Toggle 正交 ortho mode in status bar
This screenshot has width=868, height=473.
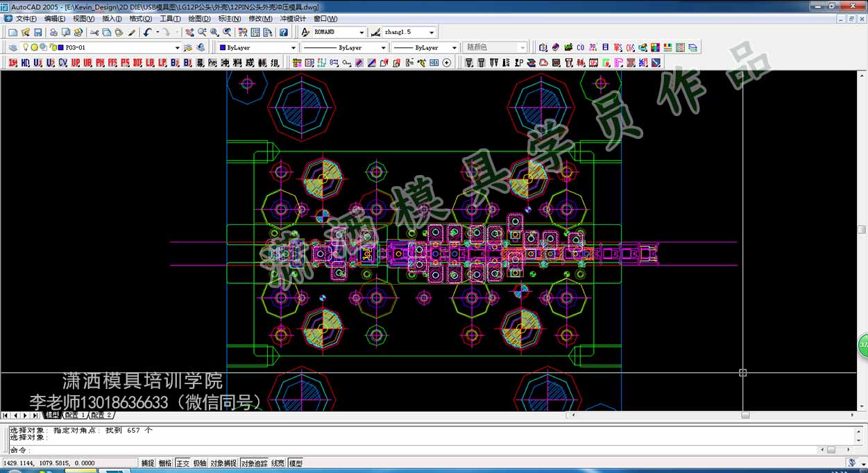point(182,463)
